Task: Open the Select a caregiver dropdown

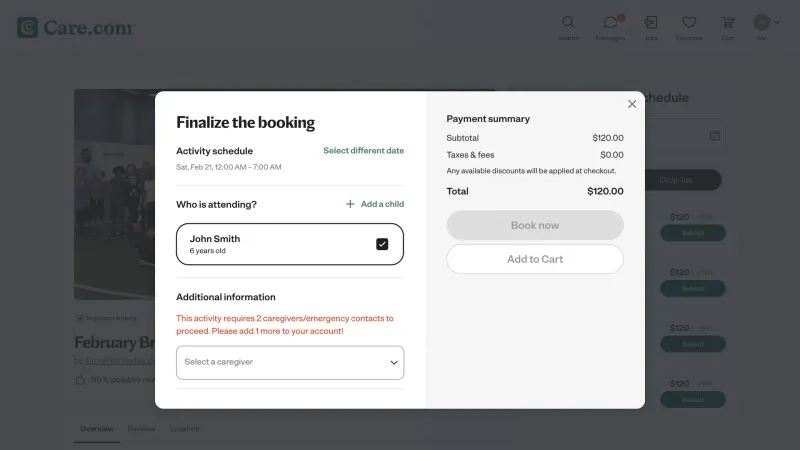Action: coord(290,362)
